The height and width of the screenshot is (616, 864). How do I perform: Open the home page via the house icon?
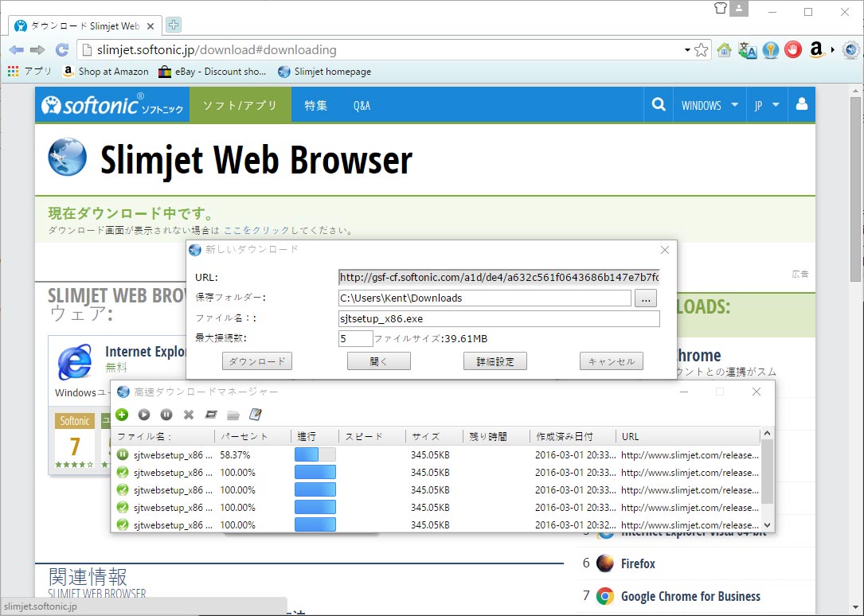coord(724,50)
